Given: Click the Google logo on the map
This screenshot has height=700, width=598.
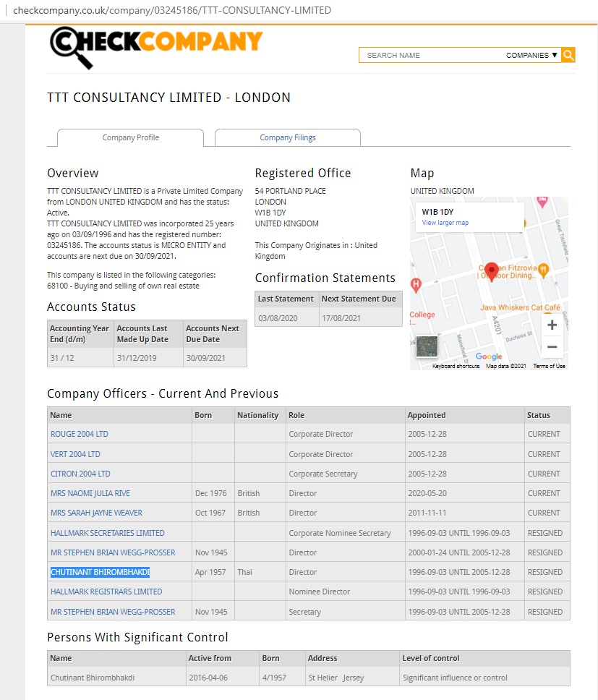Looking at the screenshot, I should 489,357.
